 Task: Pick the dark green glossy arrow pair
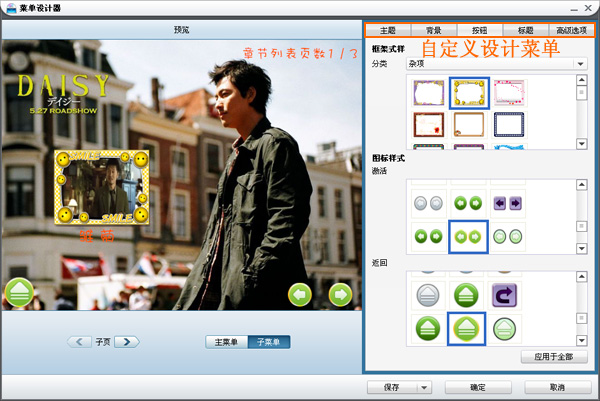468,203
